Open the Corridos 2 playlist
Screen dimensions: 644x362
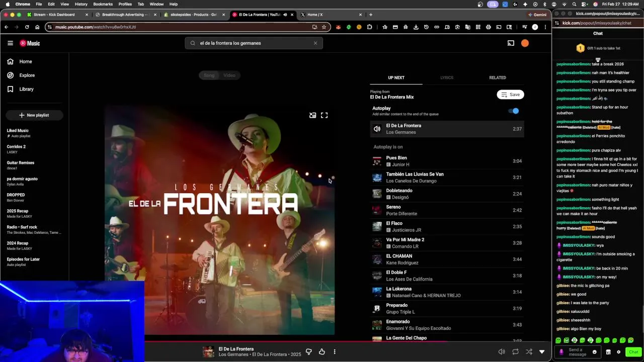(x=34, y=149)
